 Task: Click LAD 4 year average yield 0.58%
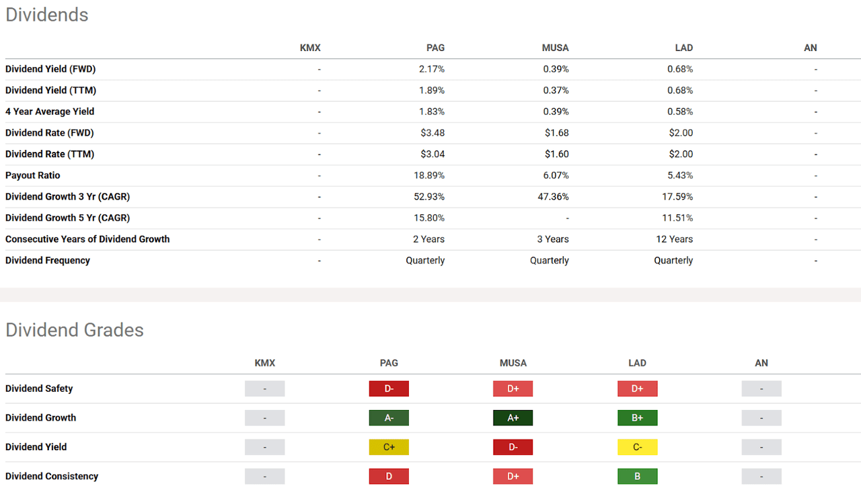680,112
